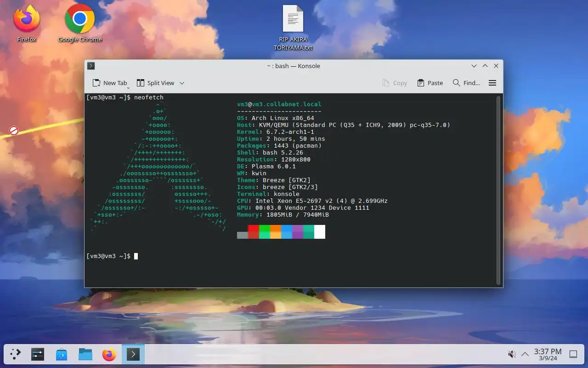Image resolution: width=588 pixels, height=368 pixels.
Task: Click the Konsole window menu icon in title bar
Action: (91, 66)
